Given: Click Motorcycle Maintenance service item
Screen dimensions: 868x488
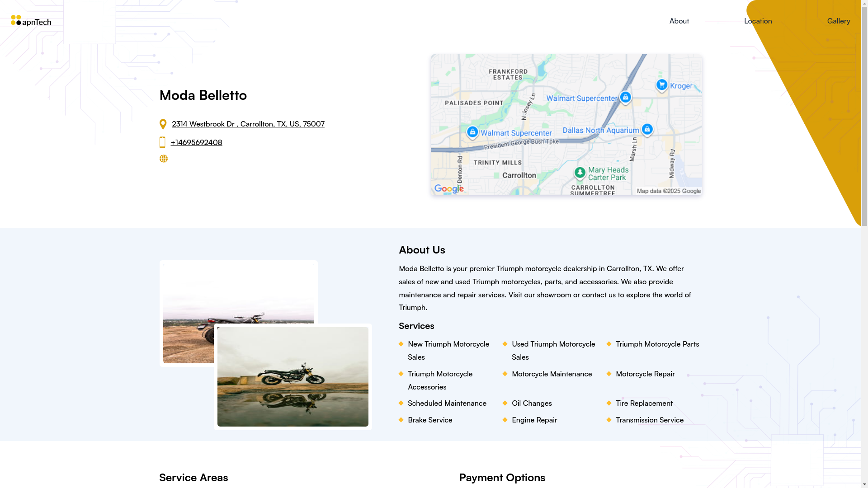Looking at the screenshot, I should pyautogui.click(x=552, y=374).
